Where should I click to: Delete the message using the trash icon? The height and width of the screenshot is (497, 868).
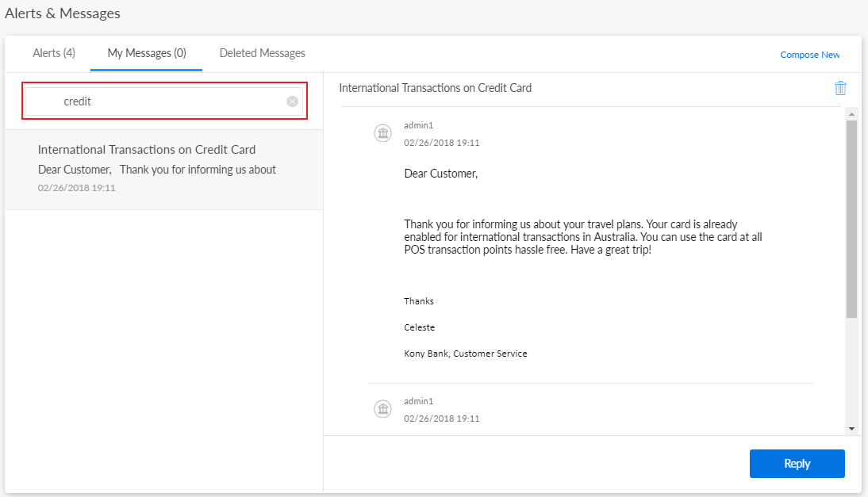(840, 88)
